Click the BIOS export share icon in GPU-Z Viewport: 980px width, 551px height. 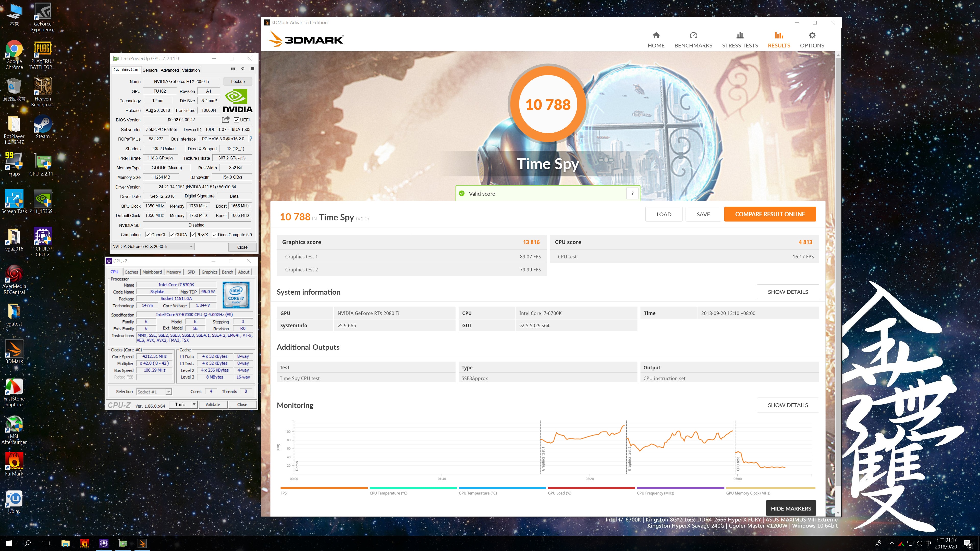coord(226,119)
